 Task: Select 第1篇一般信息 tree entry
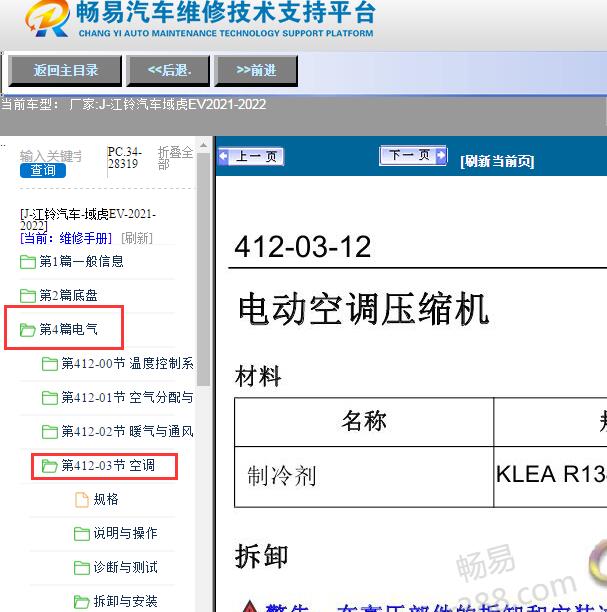click(82, 262)
